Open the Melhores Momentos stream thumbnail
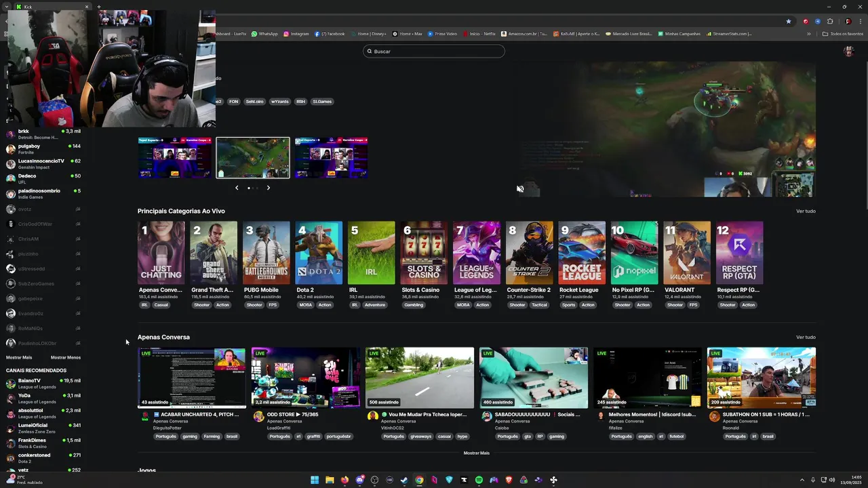 pos(648,378)
